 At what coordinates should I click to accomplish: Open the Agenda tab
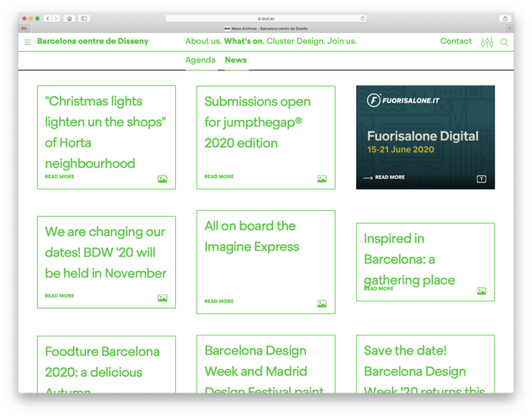pyautogui.click(x=200, y=60)
